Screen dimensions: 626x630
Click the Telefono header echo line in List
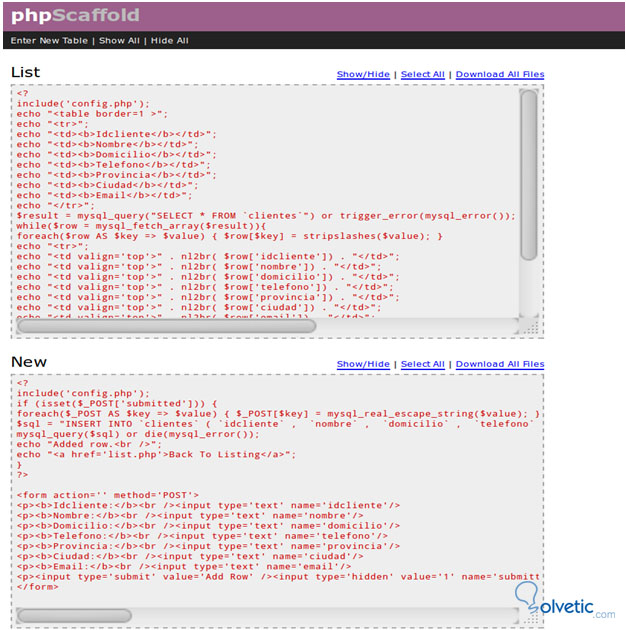pos(113,165)
